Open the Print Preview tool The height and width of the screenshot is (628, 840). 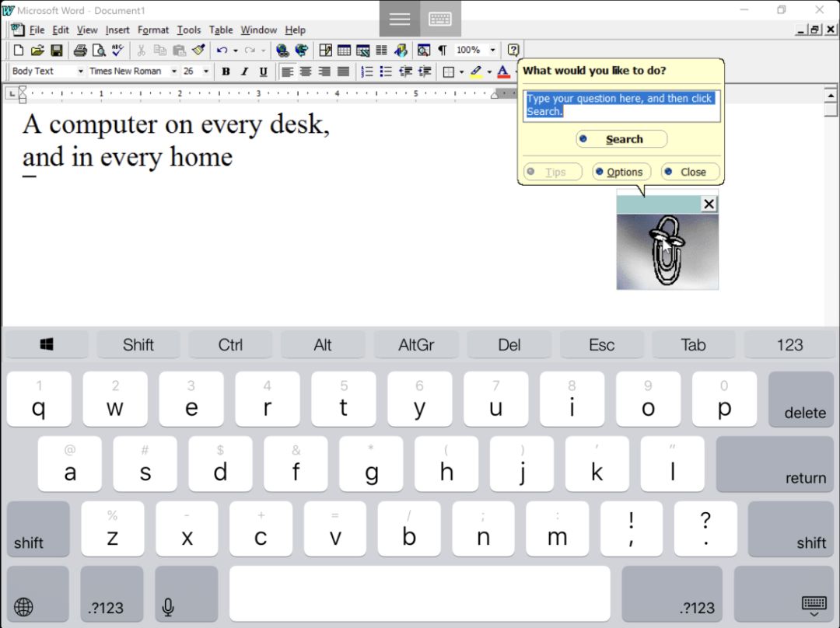tap(99, 51)
